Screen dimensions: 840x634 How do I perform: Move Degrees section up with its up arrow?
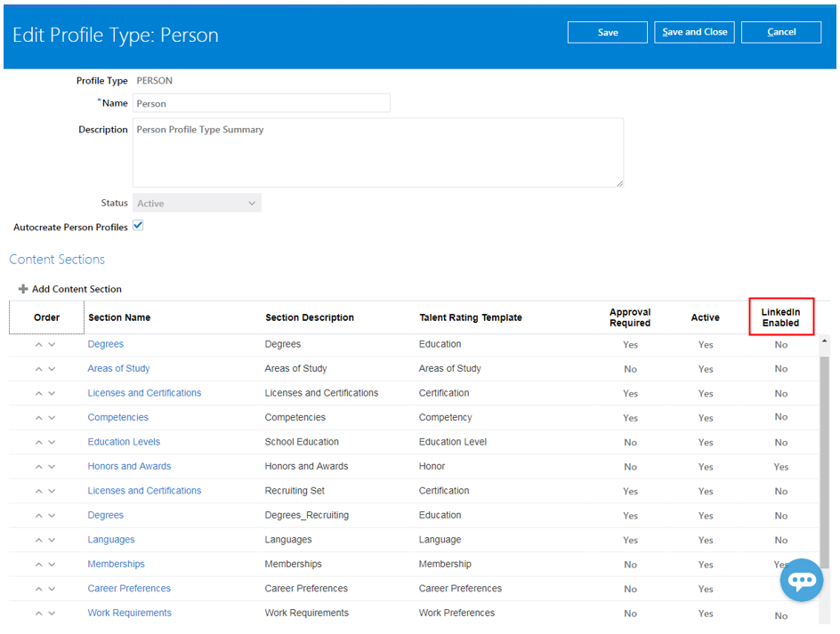click(38, 344)
